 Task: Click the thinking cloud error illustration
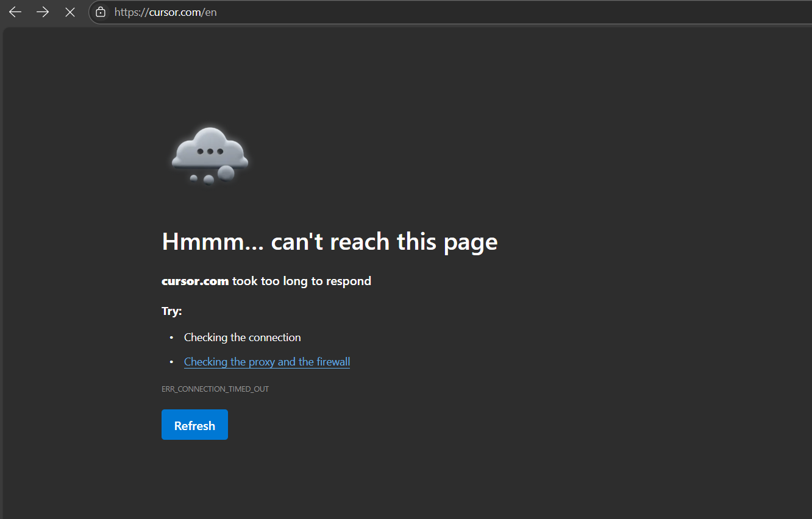(x=210, y=156)
